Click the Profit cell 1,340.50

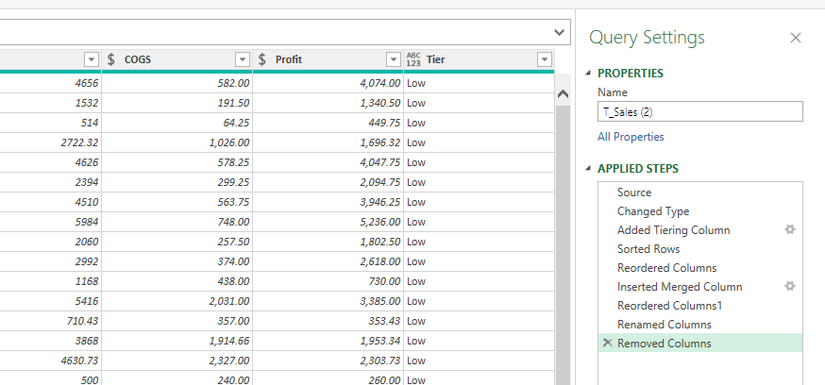point(328,103)
